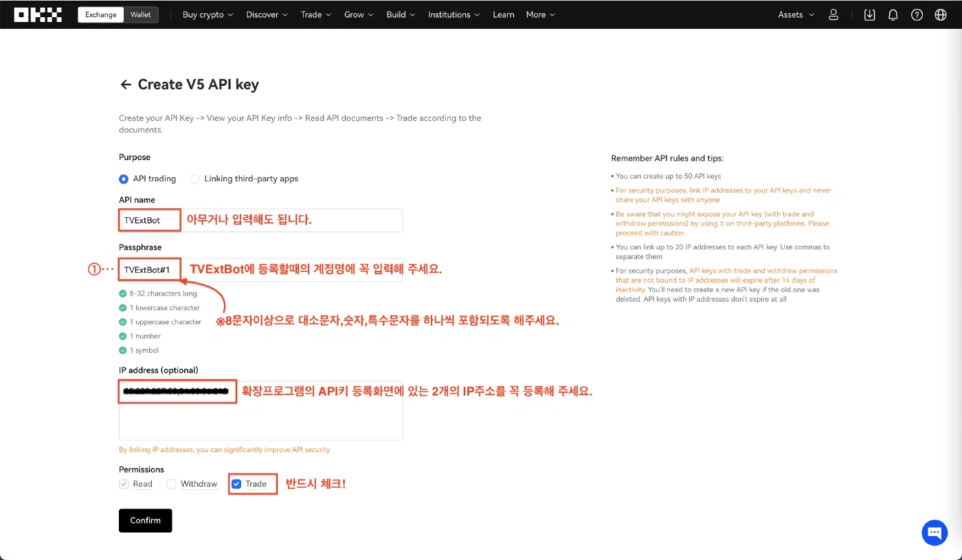Enable the Withdraw permission checkbox
The height and width of the screenshot is (560, 962).
coord(171,484)
